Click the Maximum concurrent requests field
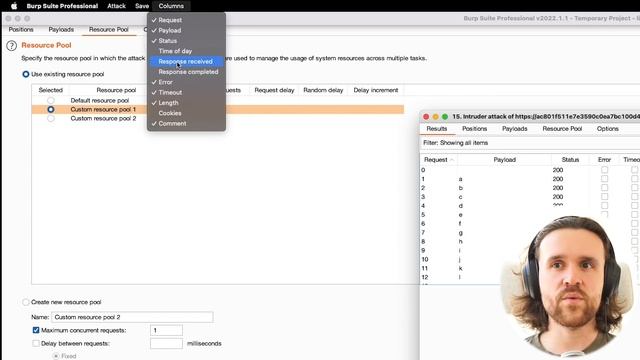640x360 pixels. (166, 330)
